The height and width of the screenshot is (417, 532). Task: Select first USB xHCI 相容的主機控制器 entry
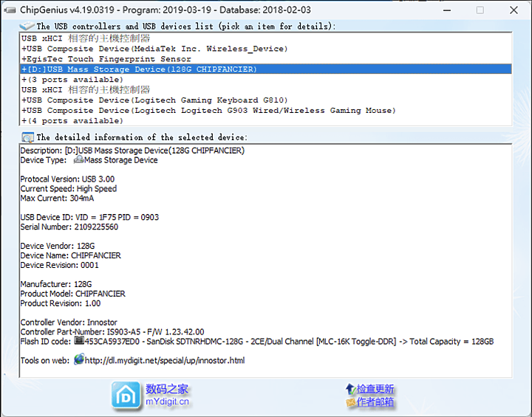[x=266, y=38]
